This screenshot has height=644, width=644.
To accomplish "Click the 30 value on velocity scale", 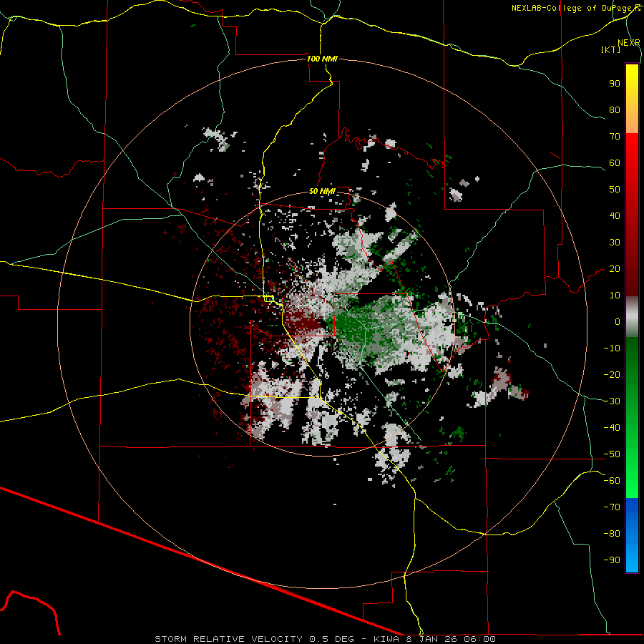I will point(615,243).
